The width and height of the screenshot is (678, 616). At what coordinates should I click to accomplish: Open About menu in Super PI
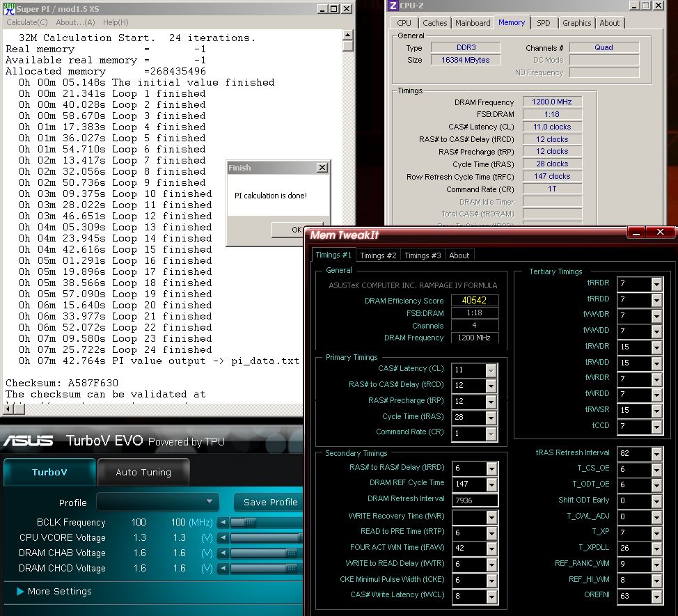(x=75, y=22)
